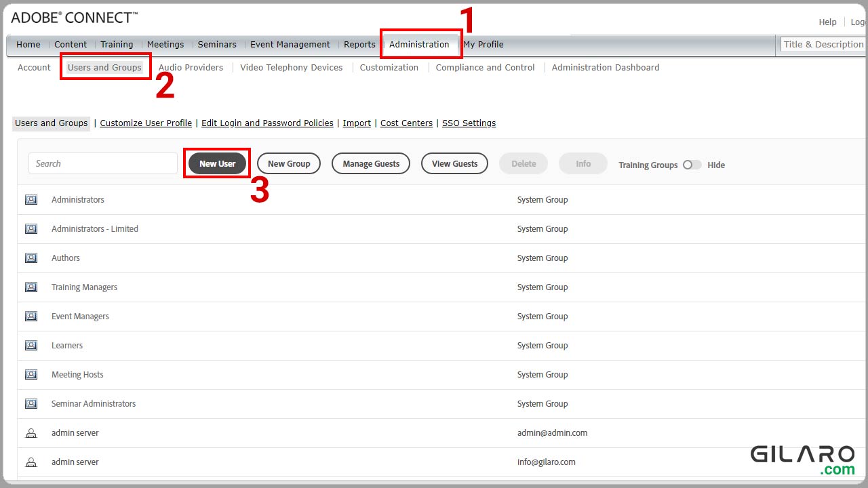Click the View Guests button
Viewport: 868px width, 488px height.
pos(454,163)
